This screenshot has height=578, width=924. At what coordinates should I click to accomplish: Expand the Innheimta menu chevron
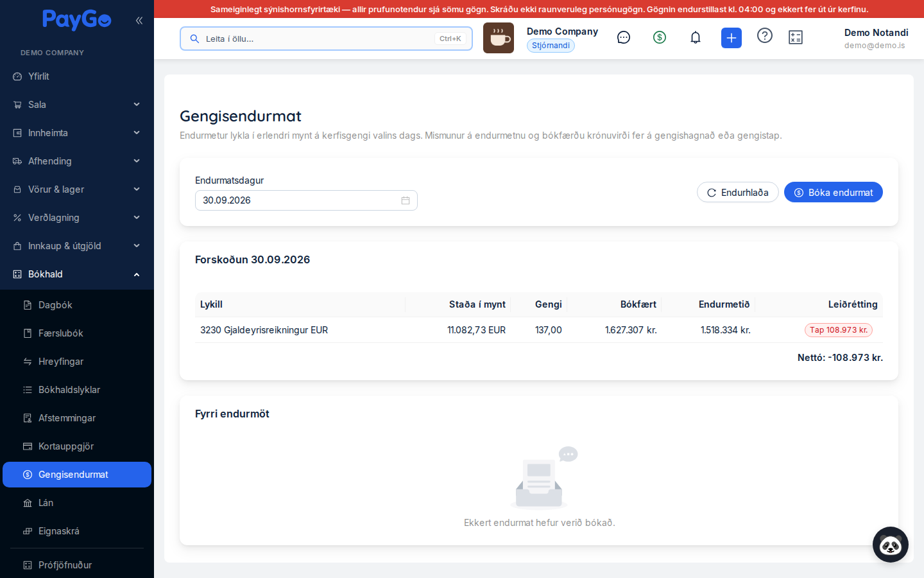pyautogui.click(x=137, y=133)
